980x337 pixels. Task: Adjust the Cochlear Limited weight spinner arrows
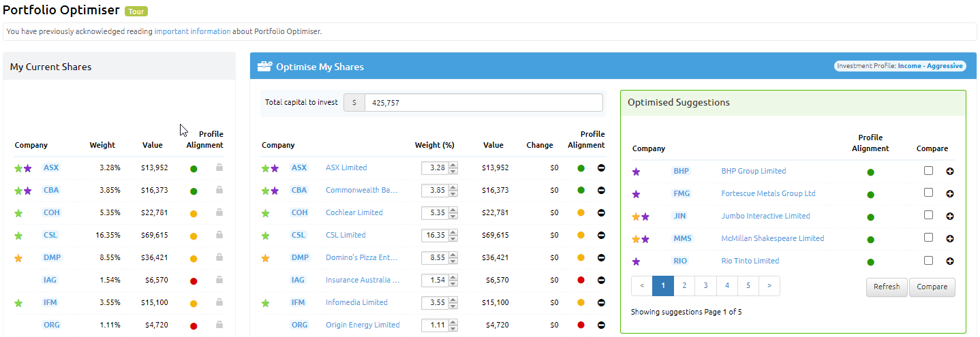click(x=453, y=213)
